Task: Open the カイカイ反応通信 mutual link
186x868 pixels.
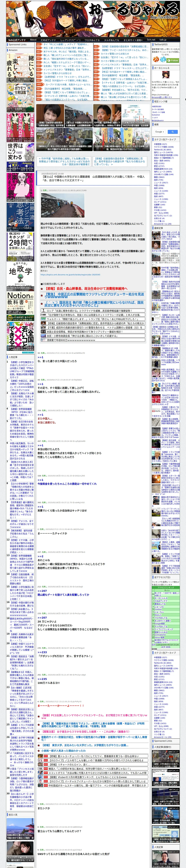Action: point(158,109)
